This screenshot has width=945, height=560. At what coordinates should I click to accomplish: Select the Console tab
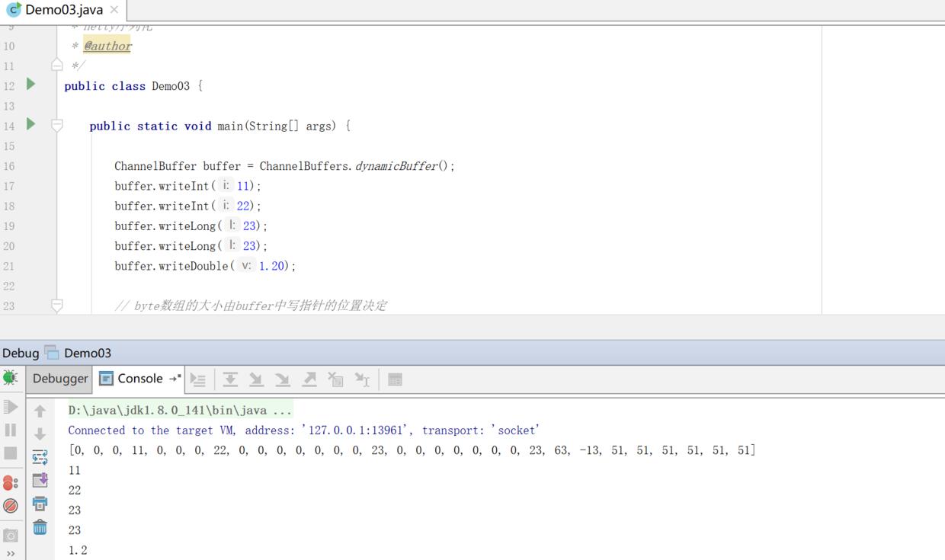coord(132,379)
